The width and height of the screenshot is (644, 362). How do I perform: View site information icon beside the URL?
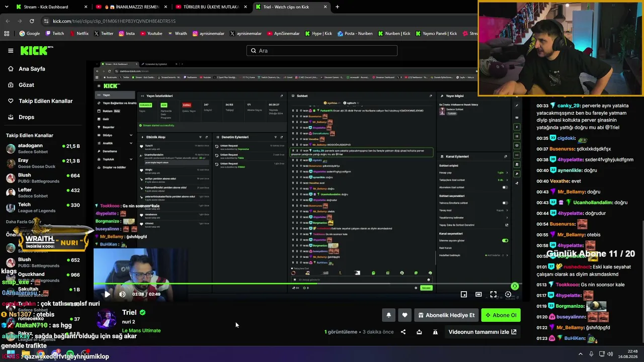[46, 21]
